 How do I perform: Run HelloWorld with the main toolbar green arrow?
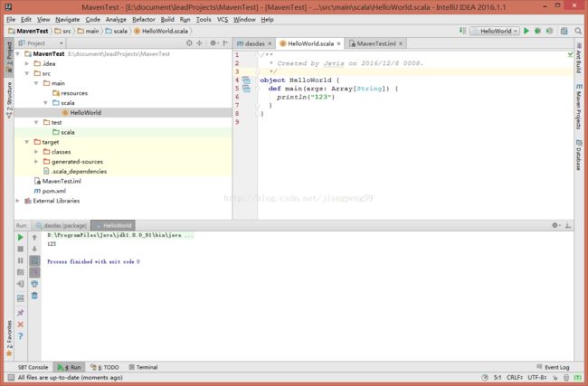[526, 31]
